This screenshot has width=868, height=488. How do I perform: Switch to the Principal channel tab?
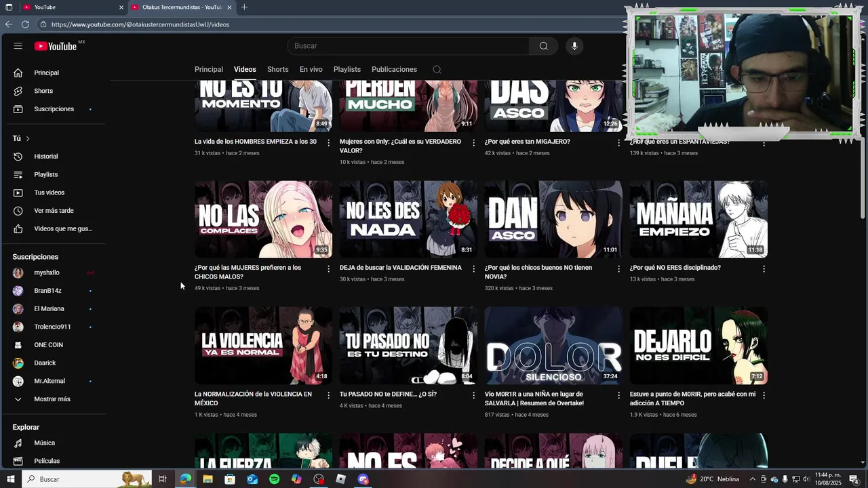click(x=209, y=69)
